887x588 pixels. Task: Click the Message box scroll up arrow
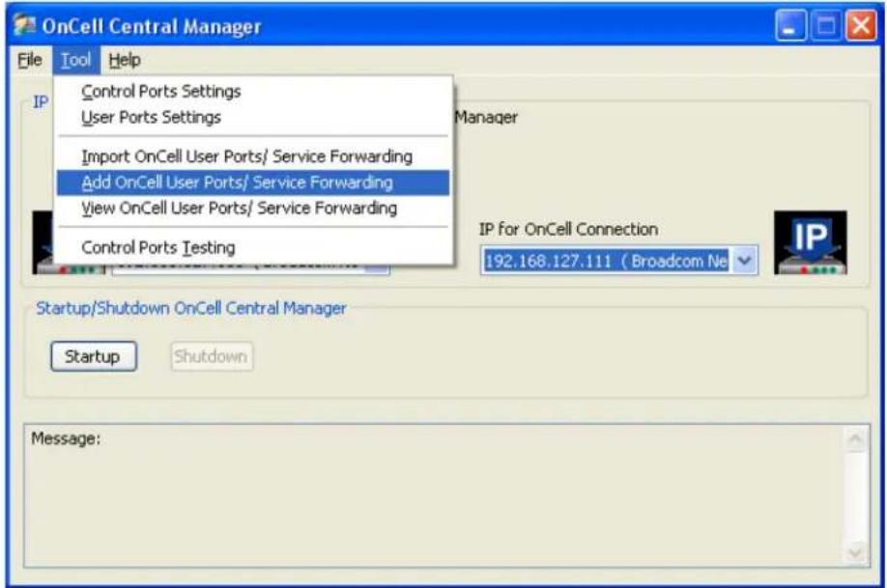coord(855,438)
